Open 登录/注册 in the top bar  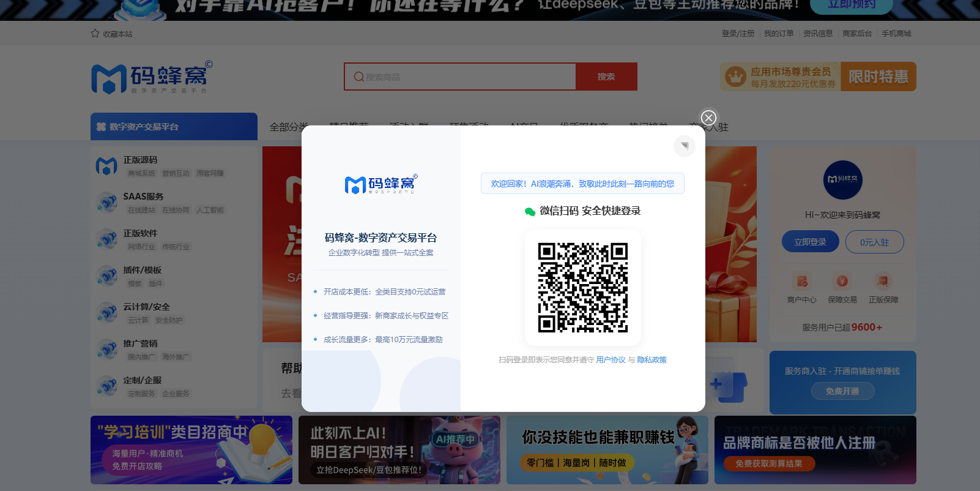click(738, 34)
